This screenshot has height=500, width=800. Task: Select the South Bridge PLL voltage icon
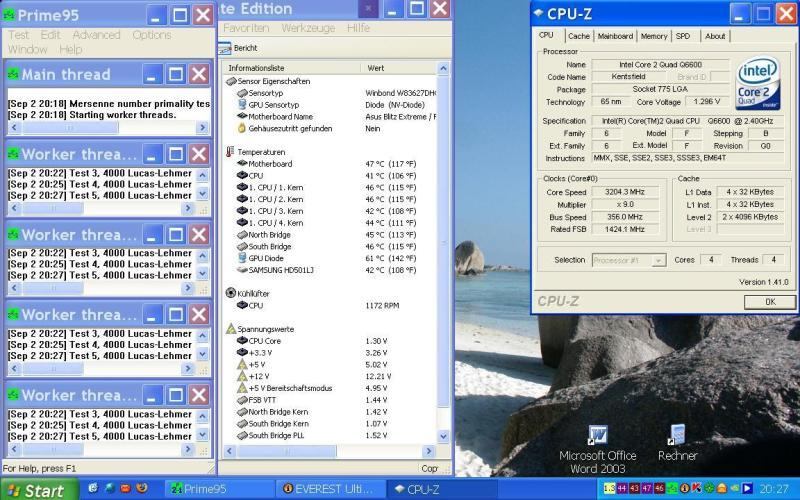(242, 436)
